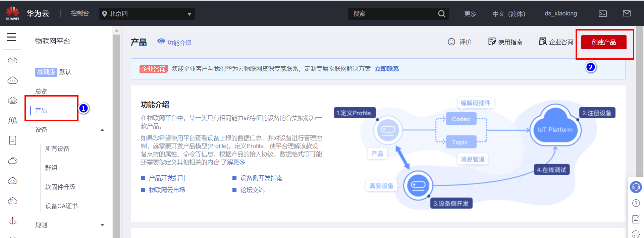
Task: Click the storage container sidebar icon
Action: click(12, 140)
